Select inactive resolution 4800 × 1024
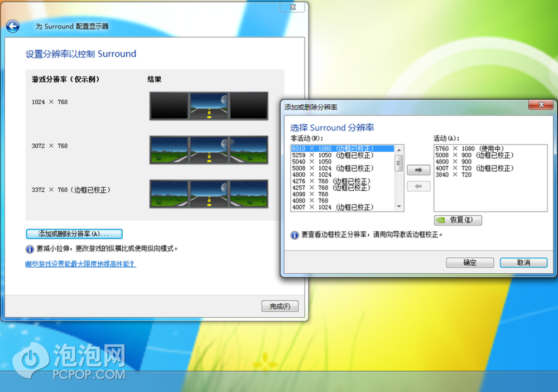 (343, 175)
